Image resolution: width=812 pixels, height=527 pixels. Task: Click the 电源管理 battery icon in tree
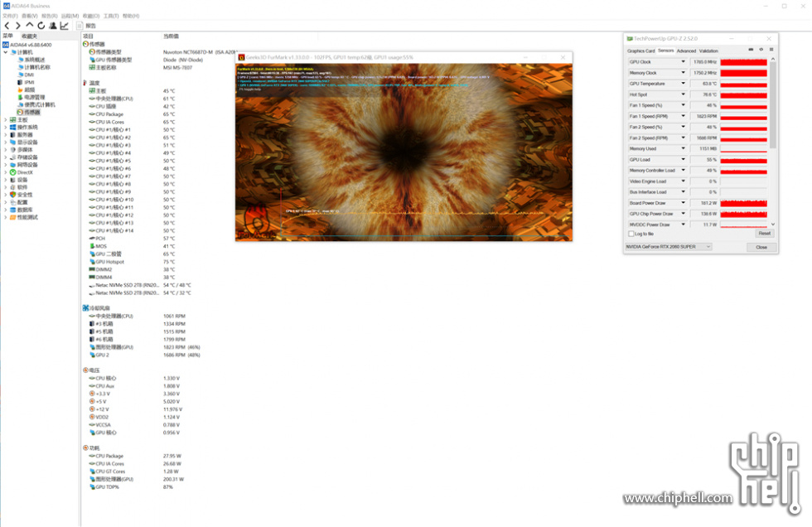[x=20, y=97]
